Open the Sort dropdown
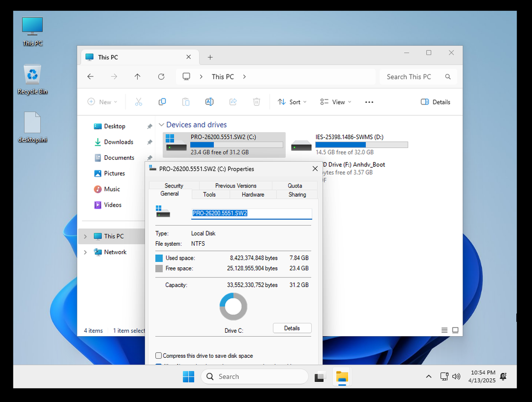Image resolution: width=532 pixels, height=402 pixels. (x=292, y=102)
